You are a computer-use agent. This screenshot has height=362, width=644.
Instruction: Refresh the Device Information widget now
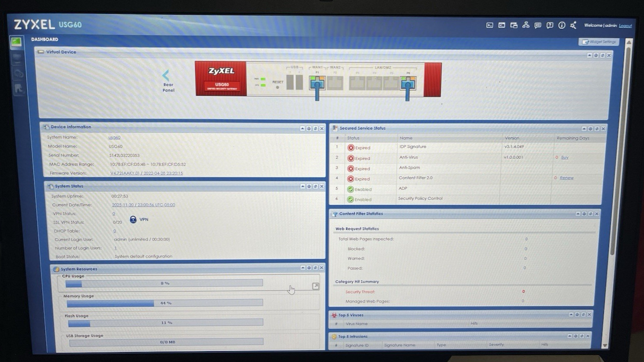[315, 128]
